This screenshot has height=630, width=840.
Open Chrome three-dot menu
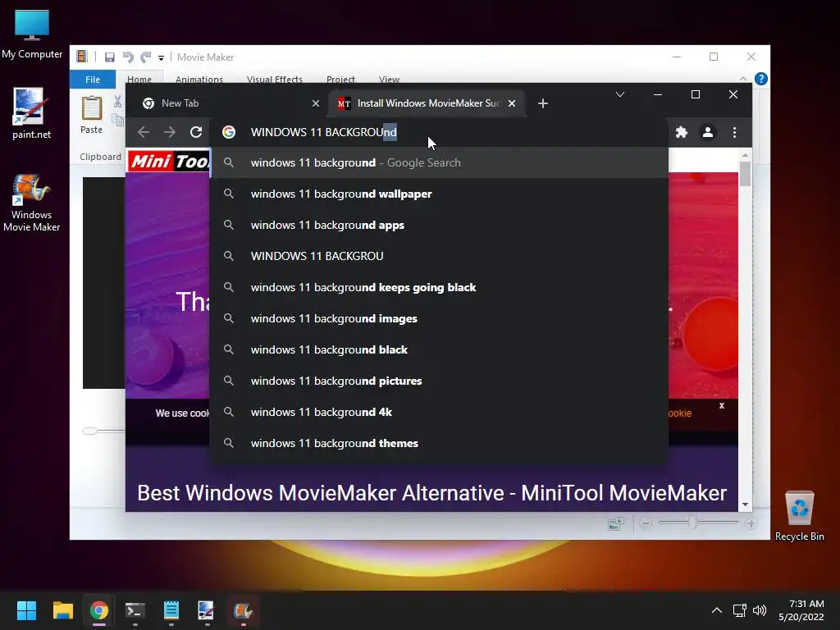[734, 132]
